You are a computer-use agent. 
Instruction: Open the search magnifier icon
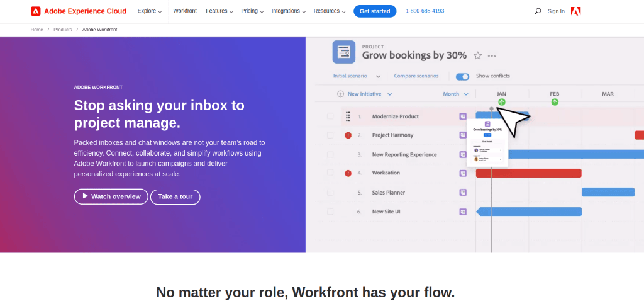(x=537, y=11)
